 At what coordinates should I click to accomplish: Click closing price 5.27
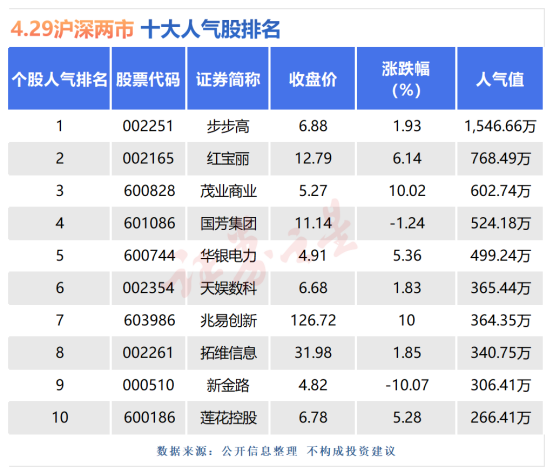313,191
